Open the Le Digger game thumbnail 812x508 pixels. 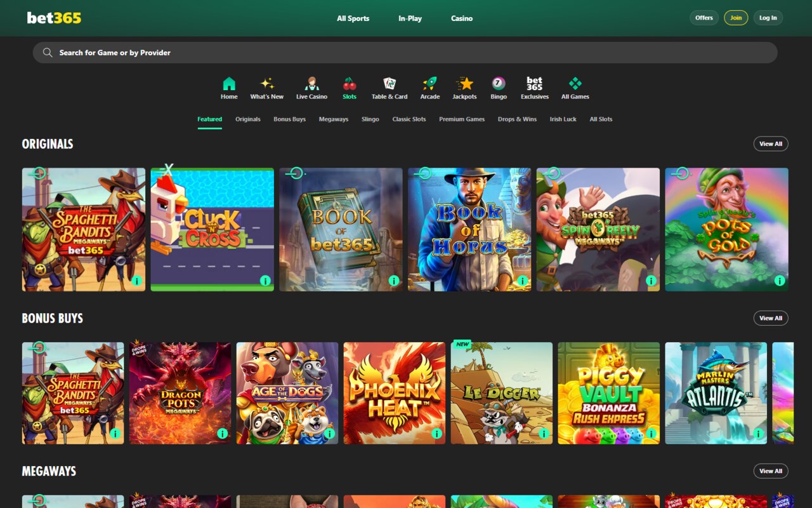(x=502, y=393)
